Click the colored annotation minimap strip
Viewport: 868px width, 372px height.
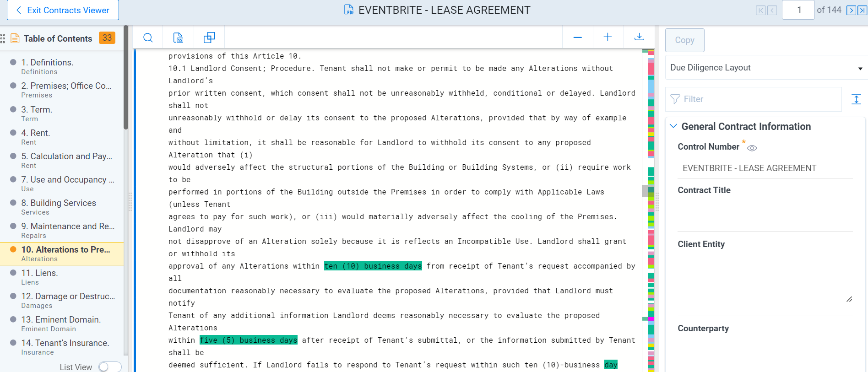(x=651, y=210)
